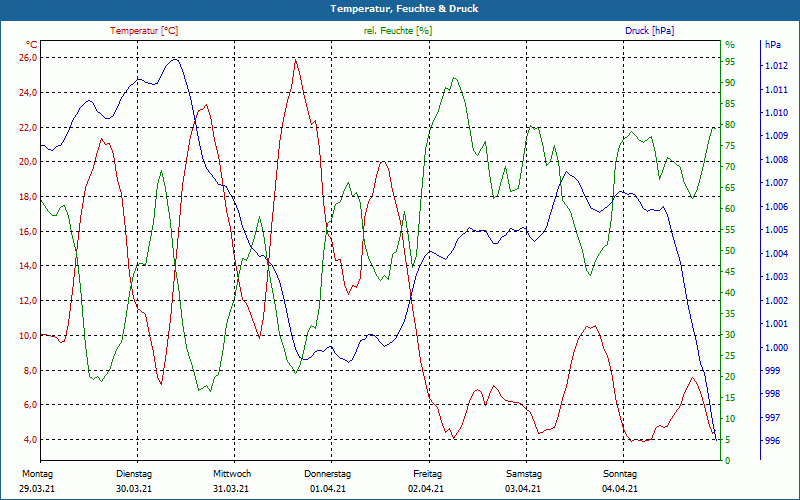Select the red Temperatur [°C] legend label
This screenshot has width=800, height=500.
pyautogui.click(x=144, y=31)
